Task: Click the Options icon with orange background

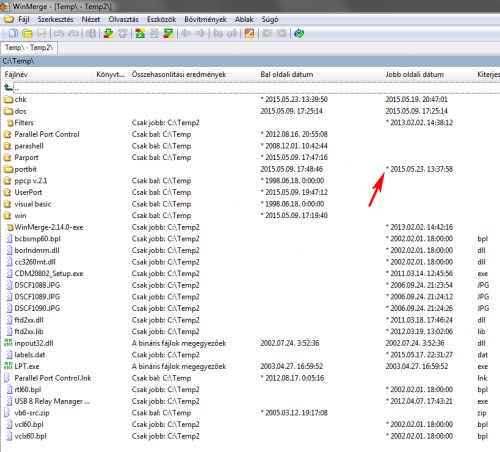Action: pyautogui.click(x=249, y=33)
